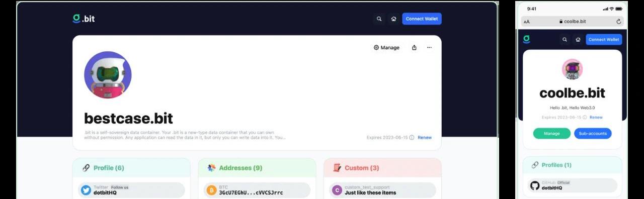Image resolution: width=644 pixels, height=199 pixels.
Task: Click the home icon in mobile header
Action: 578,39
